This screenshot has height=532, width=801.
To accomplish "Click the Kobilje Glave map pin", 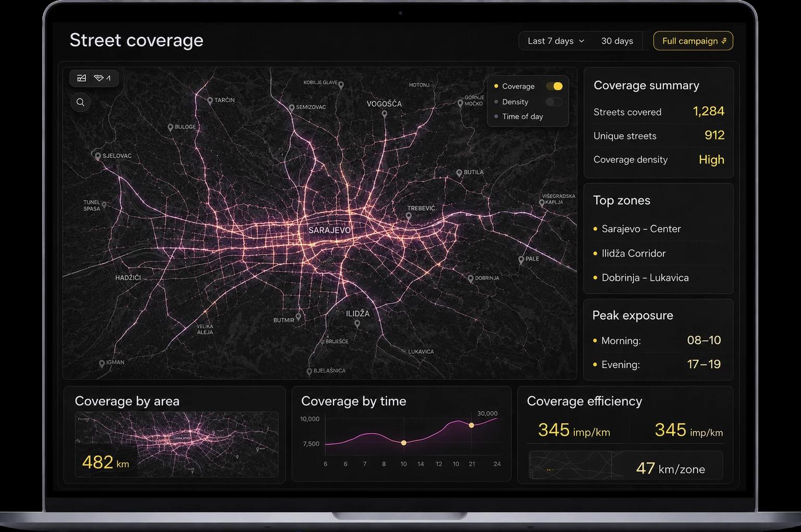I will point(341,85).
